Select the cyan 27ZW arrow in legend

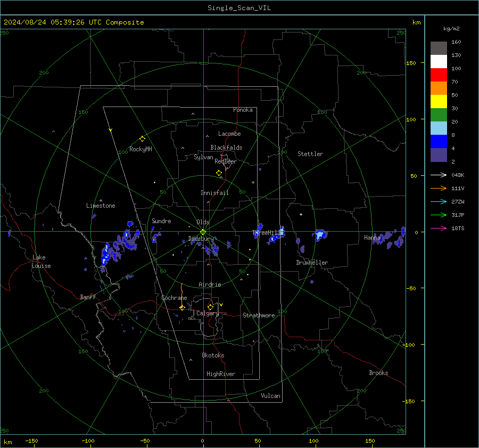click(x=439, y=201)
